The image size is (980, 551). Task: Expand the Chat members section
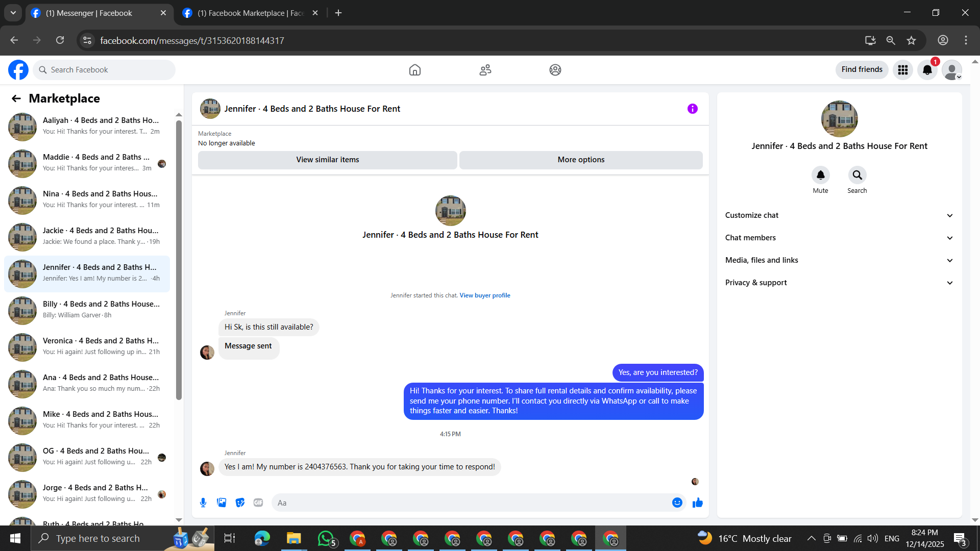839,238
